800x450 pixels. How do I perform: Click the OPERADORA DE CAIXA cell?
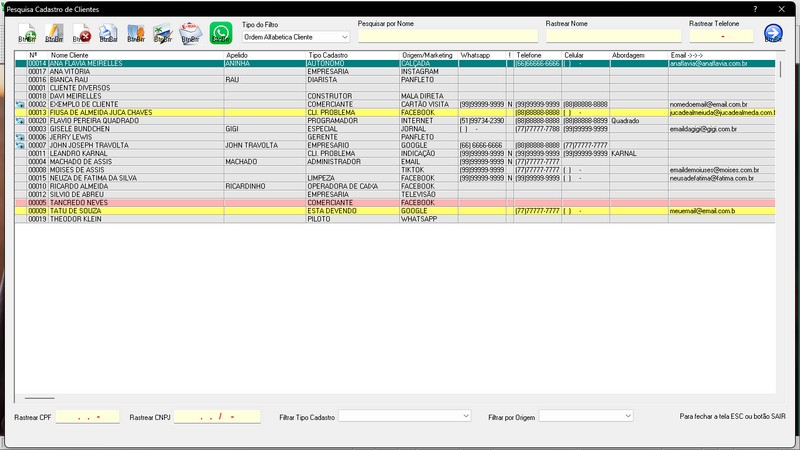[x=352, y=186]
